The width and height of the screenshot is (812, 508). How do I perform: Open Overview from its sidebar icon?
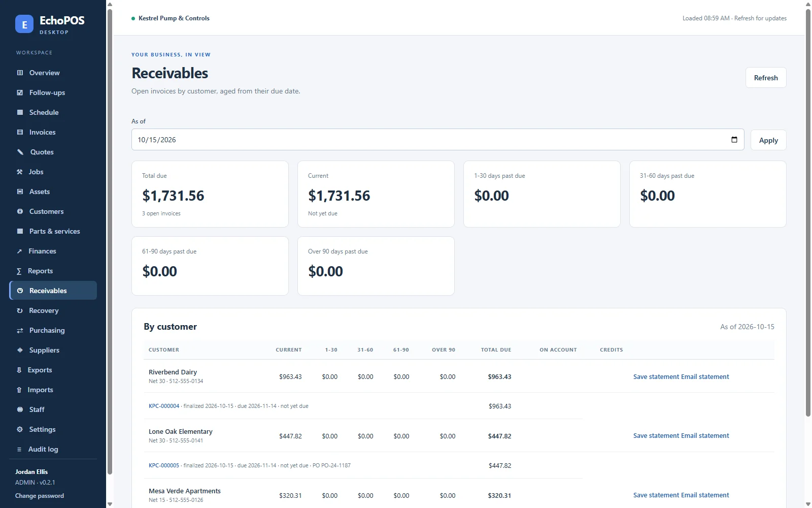point(20,73)
